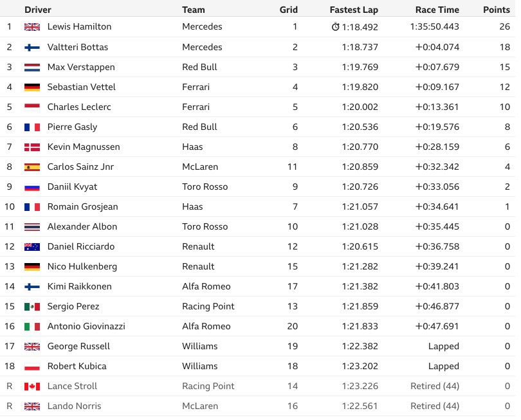Select the Points column header
The image size is (521, 420).
coord(497,10)
